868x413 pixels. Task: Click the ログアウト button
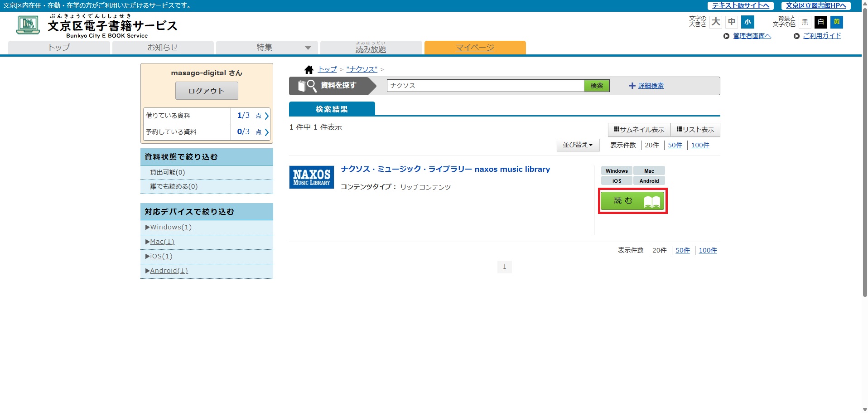[x=207, y=91]
